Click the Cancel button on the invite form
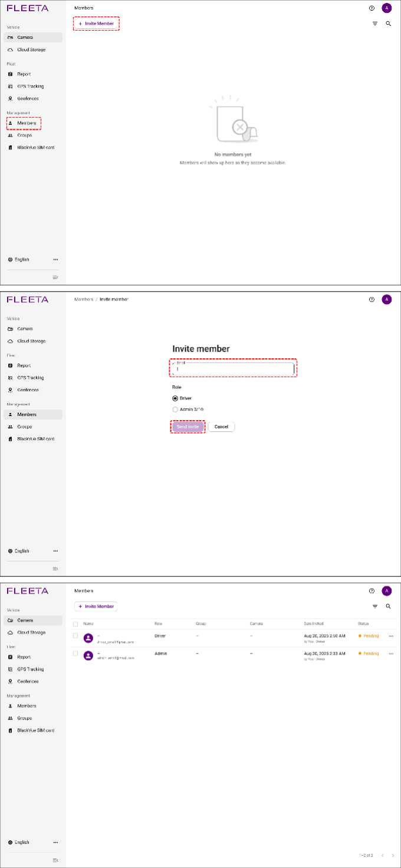The width and height of the screenshot is (401, 868). point(221,427)
